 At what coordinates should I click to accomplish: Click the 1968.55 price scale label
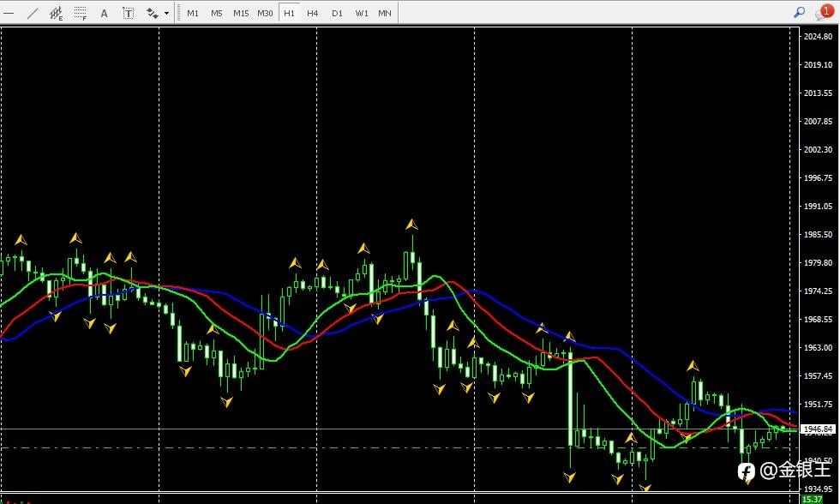(x=818, y=319)
